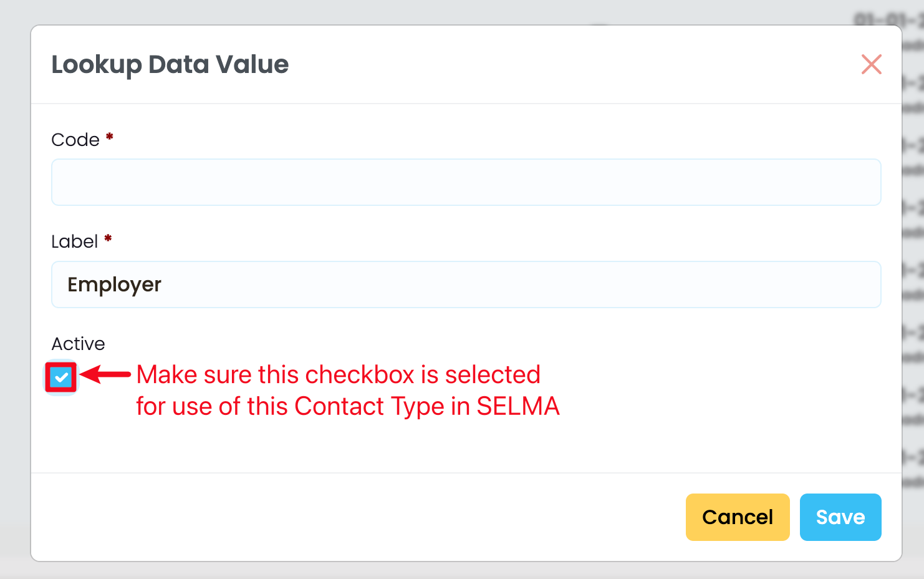Screen dimensions: 924x579
Task: Click the red asterisk beside Code
Action: pyautogui.click(x=110, y=137)
